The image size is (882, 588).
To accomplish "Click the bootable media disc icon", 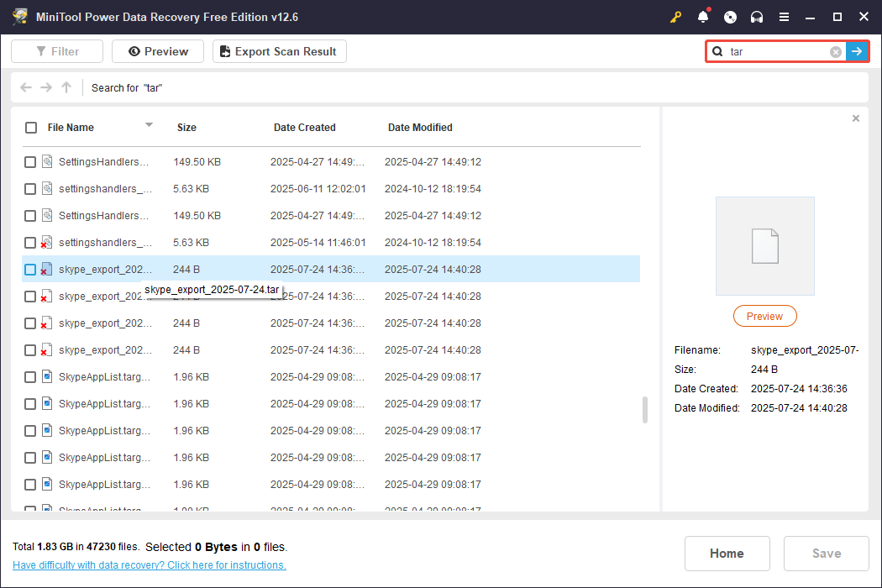I will pyautogui.click(x=729, y=16).
